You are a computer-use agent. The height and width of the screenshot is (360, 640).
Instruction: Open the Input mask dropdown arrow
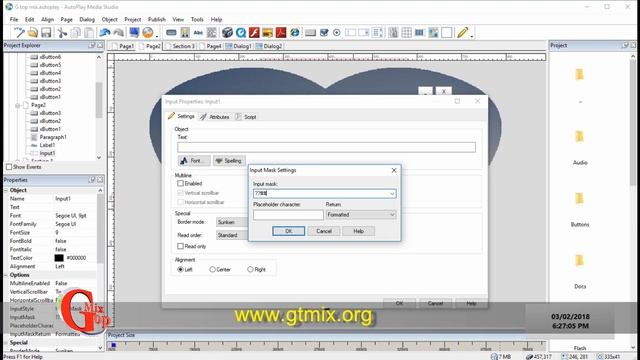click(x=392, y=193)
